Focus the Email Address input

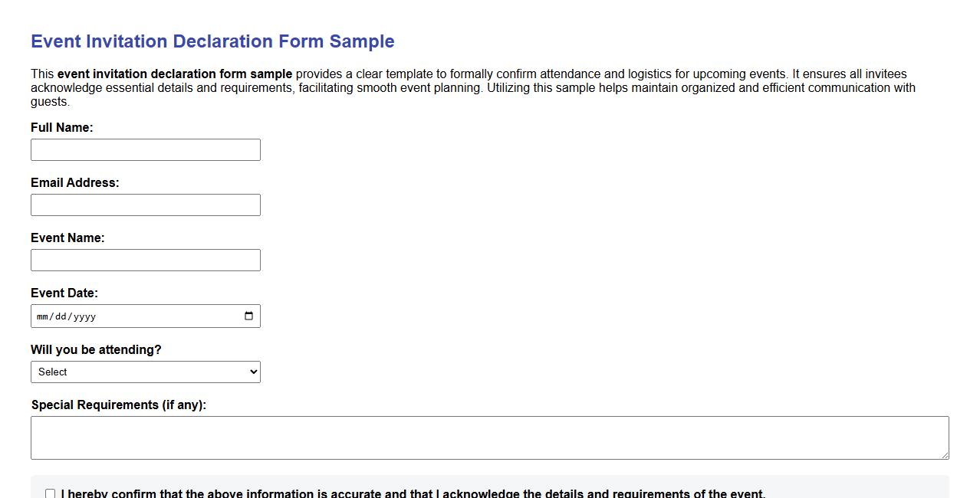point(146,205)
